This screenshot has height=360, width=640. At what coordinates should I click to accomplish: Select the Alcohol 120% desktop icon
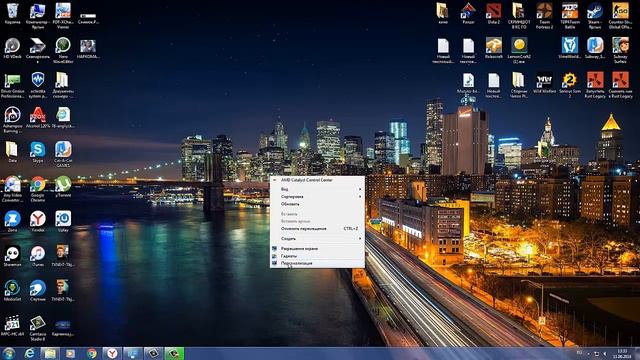pos(38,118)
